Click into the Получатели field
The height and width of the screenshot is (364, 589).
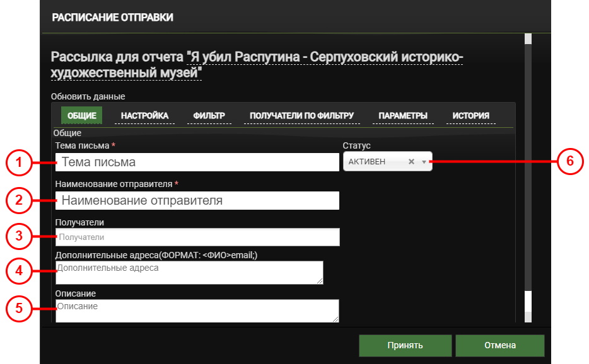pos(197,237)
